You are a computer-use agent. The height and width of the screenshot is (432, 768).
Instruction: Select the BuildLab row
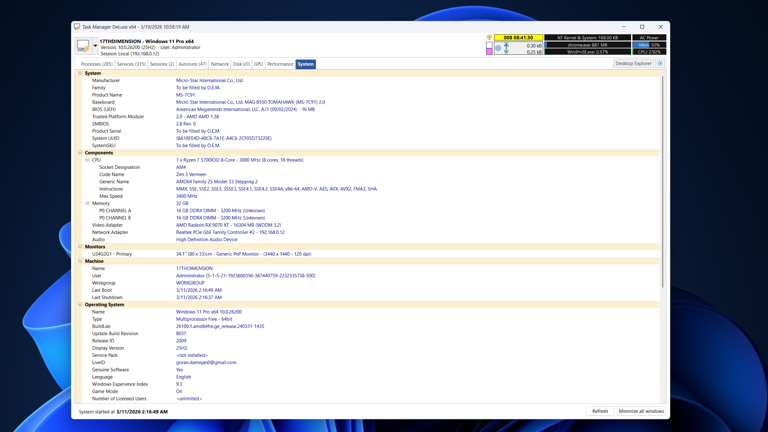[x=371, y=326]
